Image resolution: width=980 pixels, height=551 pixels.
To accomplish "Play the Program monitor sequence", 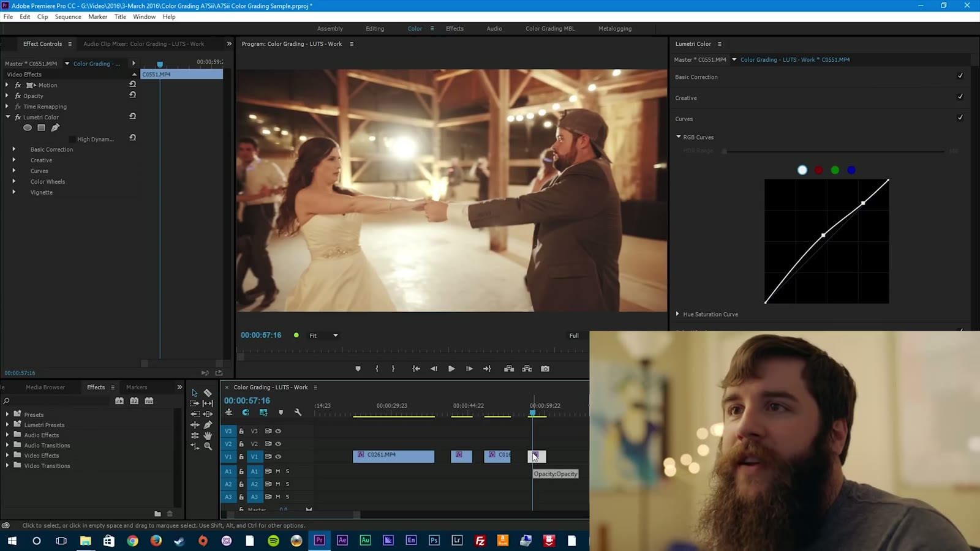I will (x=451, y=369).
